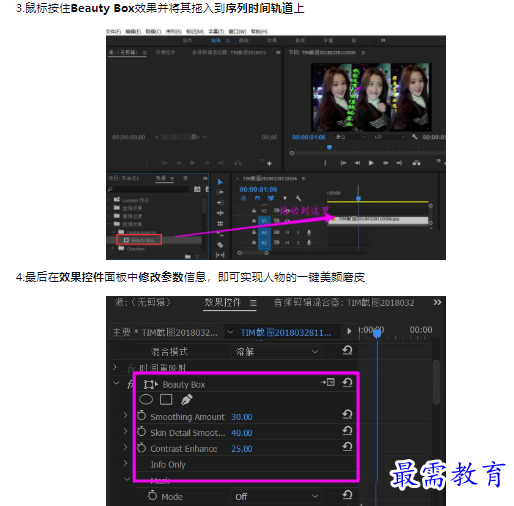Toggle the timeline linked selection icon

(x=270, y=198)
